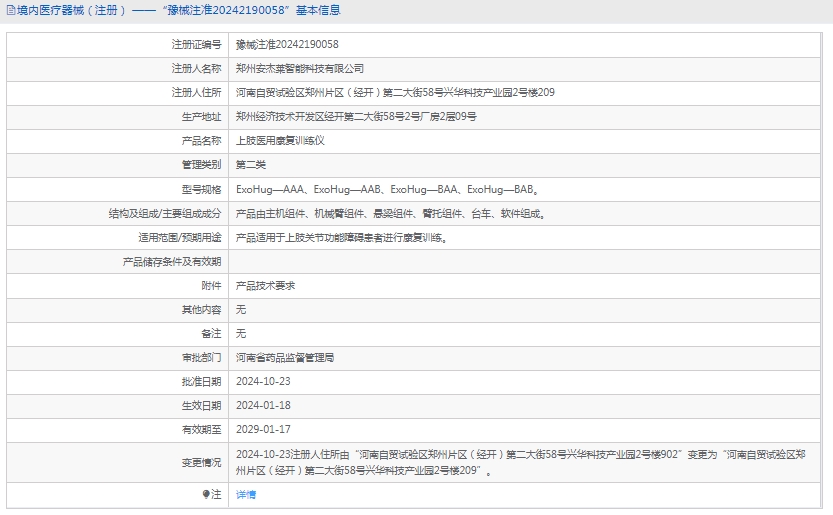
Task: Click product name 上肢医用康复训练仪
Action: pos(280,141)
